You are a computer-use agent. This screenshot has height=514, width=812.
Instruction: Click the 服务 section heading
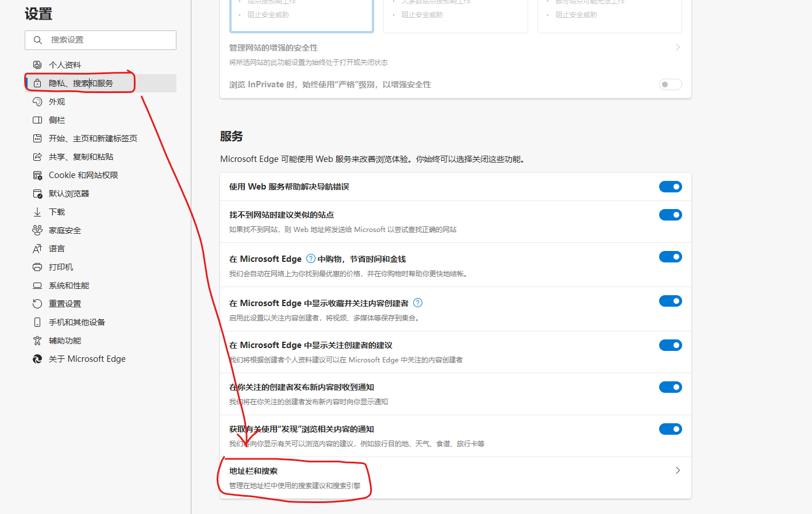point(232,136)
